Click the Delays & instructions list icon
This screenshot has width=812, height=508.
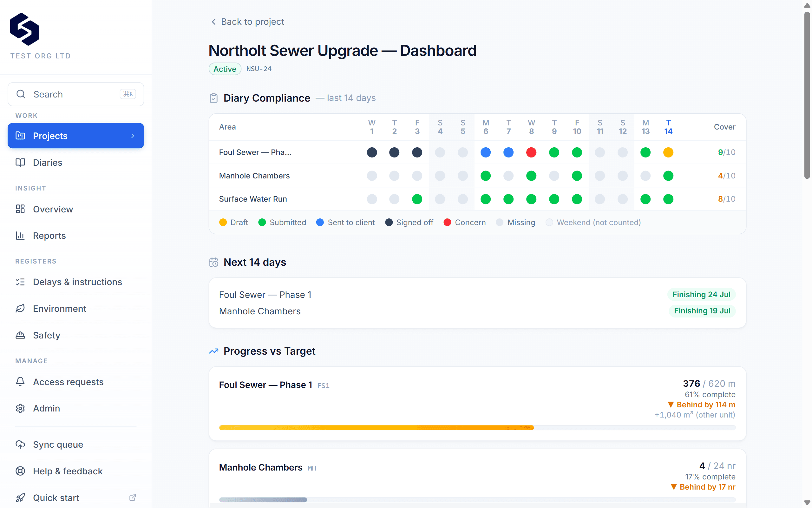[21, 282]
